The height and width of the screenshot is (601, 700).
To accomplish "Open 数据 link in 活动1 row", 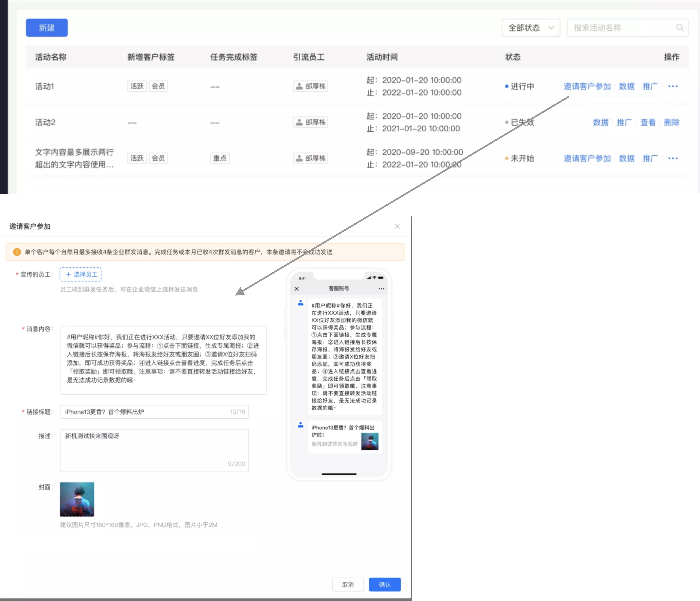I will point(627,86).
